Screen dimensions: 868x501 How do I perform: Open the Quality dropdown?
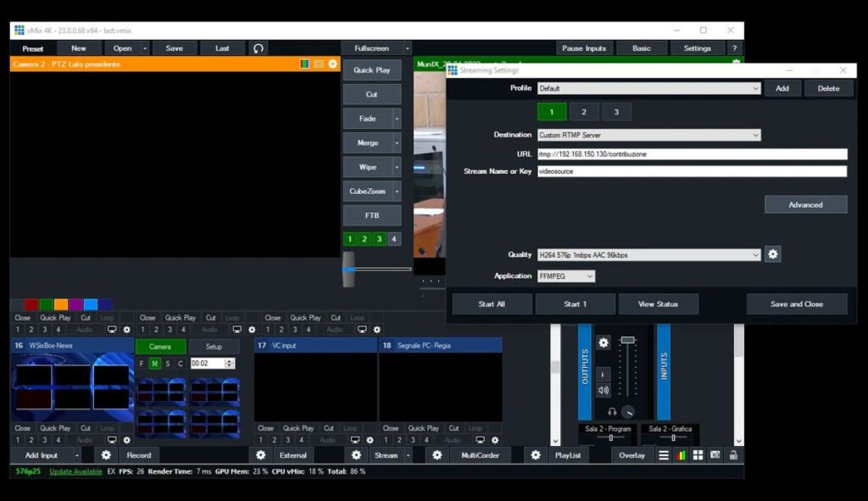[x=755, y=255]
